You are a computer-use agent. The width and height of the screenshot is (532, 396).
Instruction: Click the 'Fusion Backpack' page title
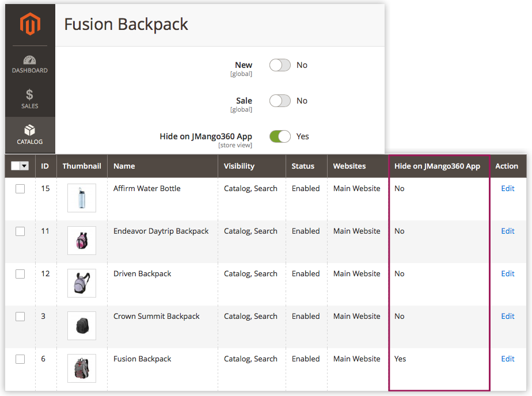(x=126, y=24)
